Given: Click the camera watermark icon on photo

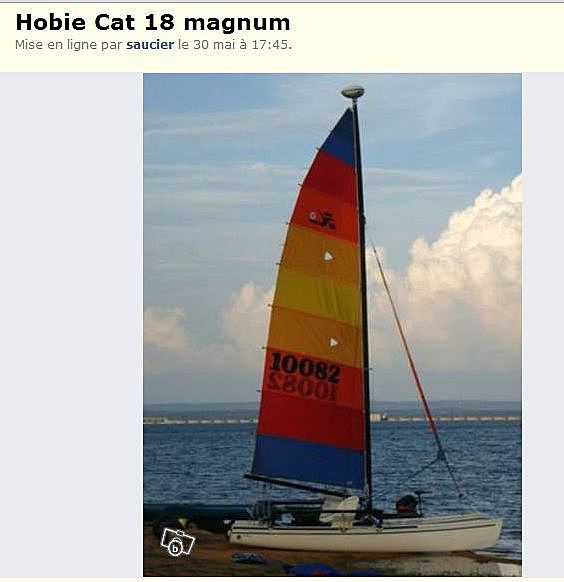Looking at the screenshot, I should pos(177,542).
